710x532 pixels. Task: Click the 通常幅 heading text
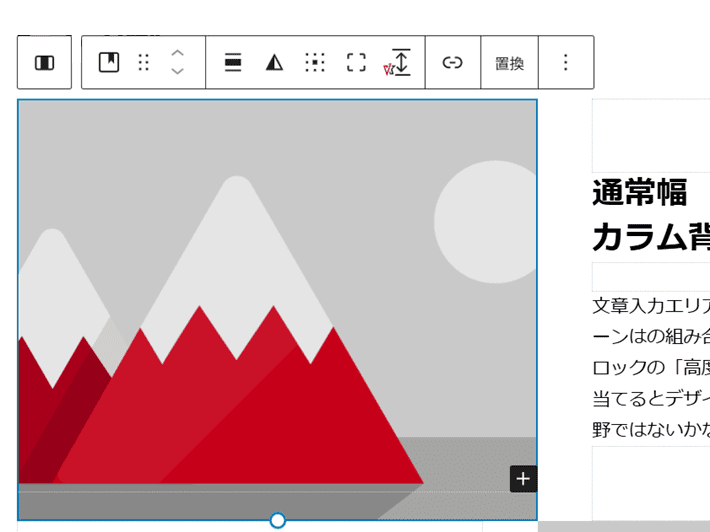tap(640, 192)
